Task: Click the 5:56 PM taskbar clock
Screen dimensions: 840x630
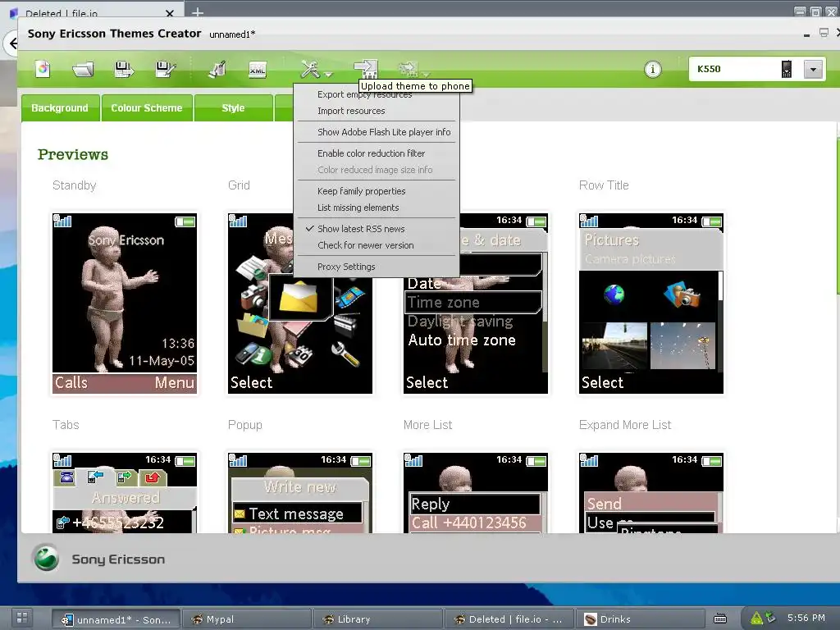Action: coord(806,618)
